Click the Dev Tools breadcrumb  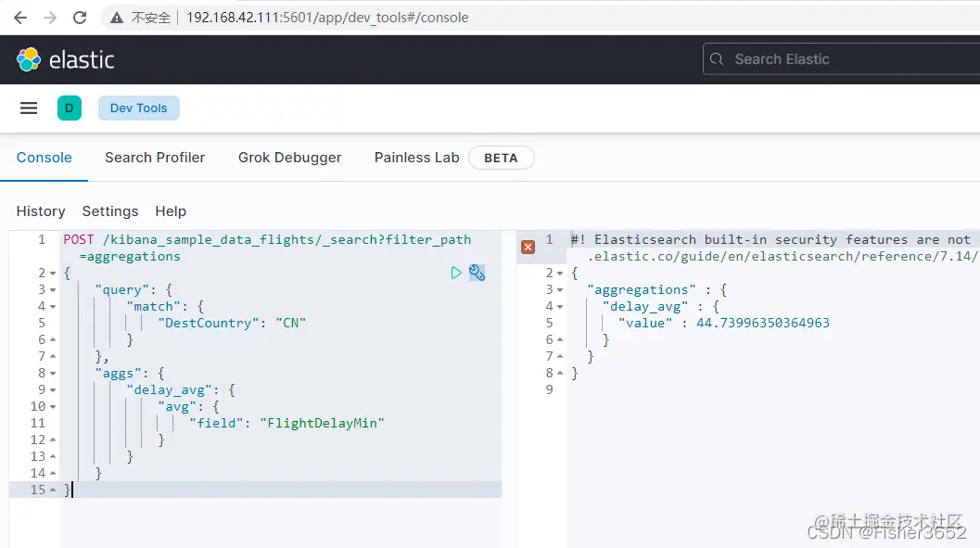(x=139, y=108)
